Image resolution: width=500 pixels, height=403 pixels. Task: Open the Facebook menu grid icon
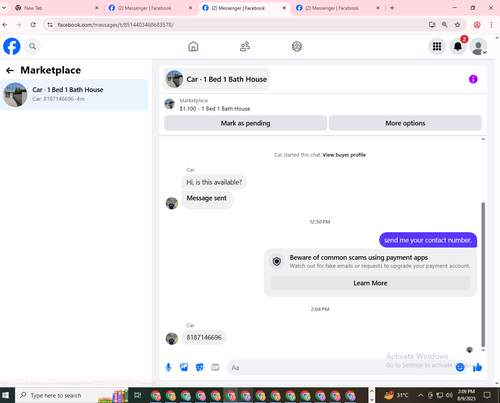pos(437,46)
